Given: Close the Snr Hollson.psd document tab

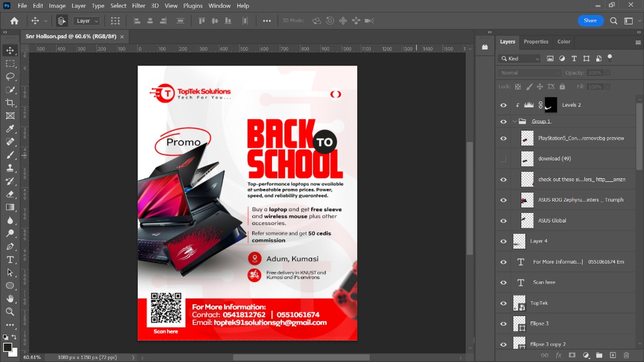Looking at the screenshot, I should pyautogui.click(x=122, y=36).
